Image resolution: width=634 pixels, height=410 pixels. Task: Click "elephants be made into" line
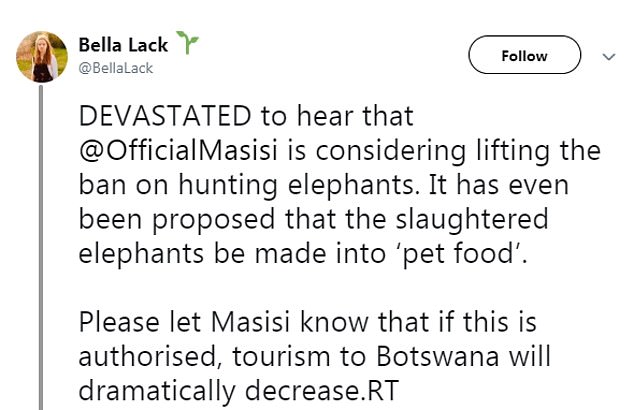click(x=232, y=254)
